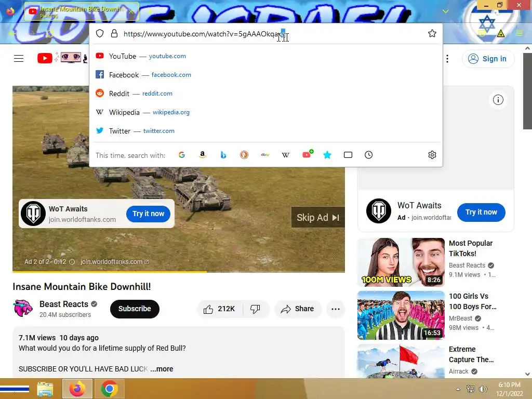This screenshot has width=532, height=399.
Task: Open YouTube hamburger guide menu
Action: click(19, 59)
